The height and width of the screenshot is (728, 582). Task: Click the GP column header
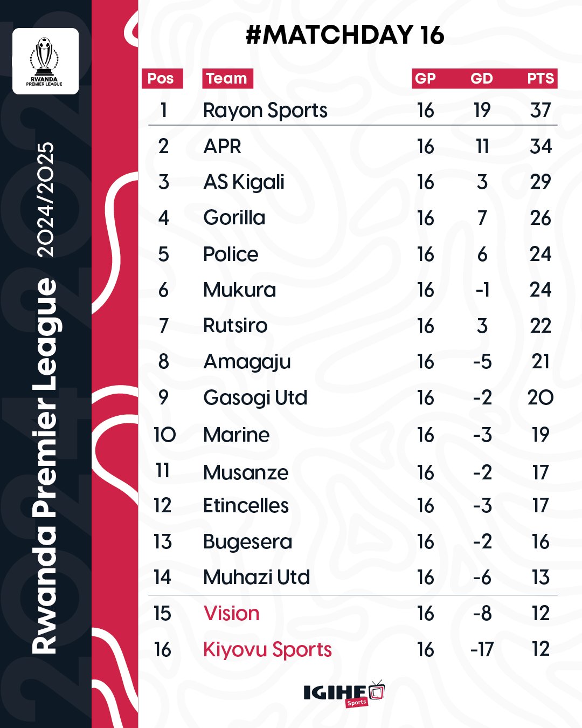pyautogui.click(x=425, y=79)
